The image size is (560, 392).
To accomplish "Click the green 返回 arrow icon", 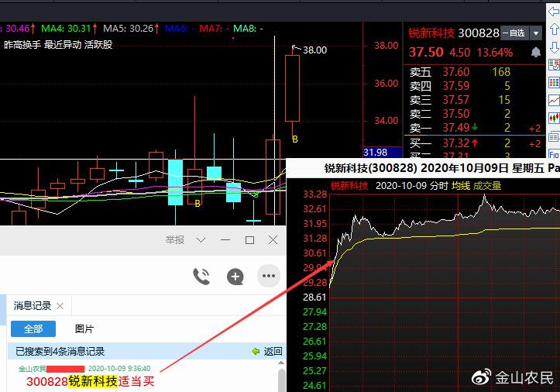I will coord(256,352).
